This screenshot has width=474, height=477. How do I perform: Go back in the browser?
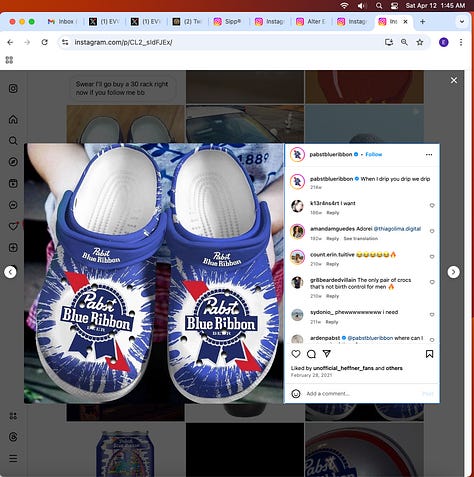(x=10, y=42)
